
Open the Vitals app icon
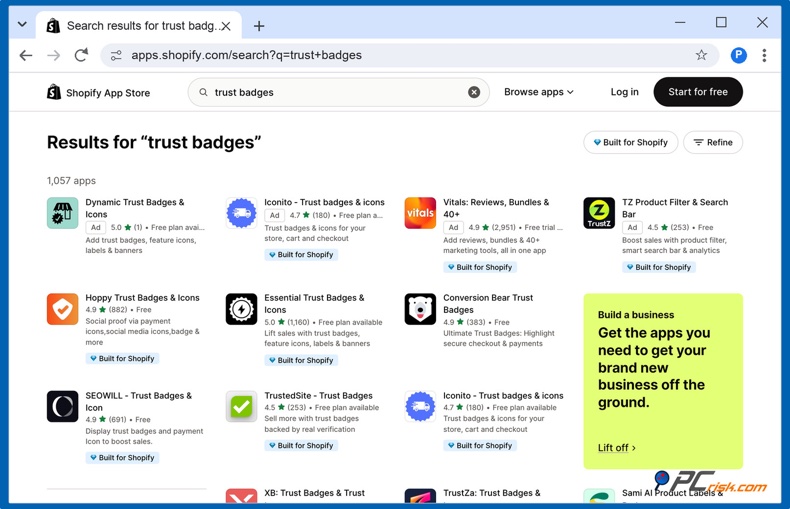(x=420, y=213)
